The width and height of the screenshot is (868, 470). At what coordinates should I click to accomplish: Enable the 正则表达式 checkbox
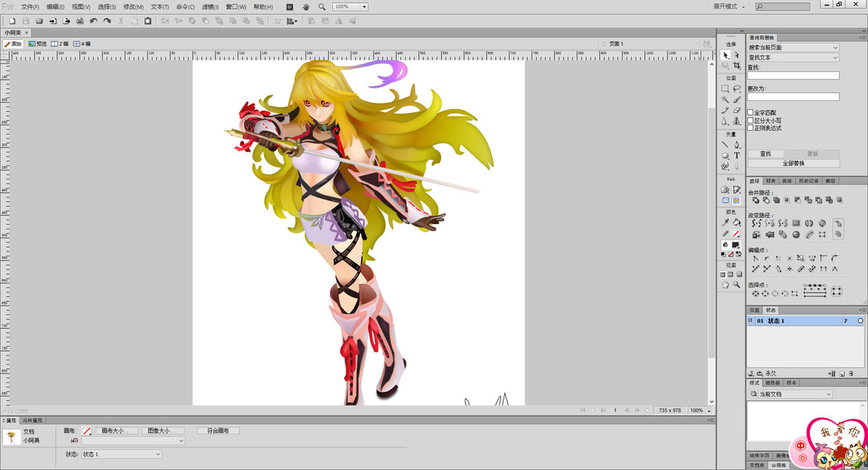(x=750, y=128)
